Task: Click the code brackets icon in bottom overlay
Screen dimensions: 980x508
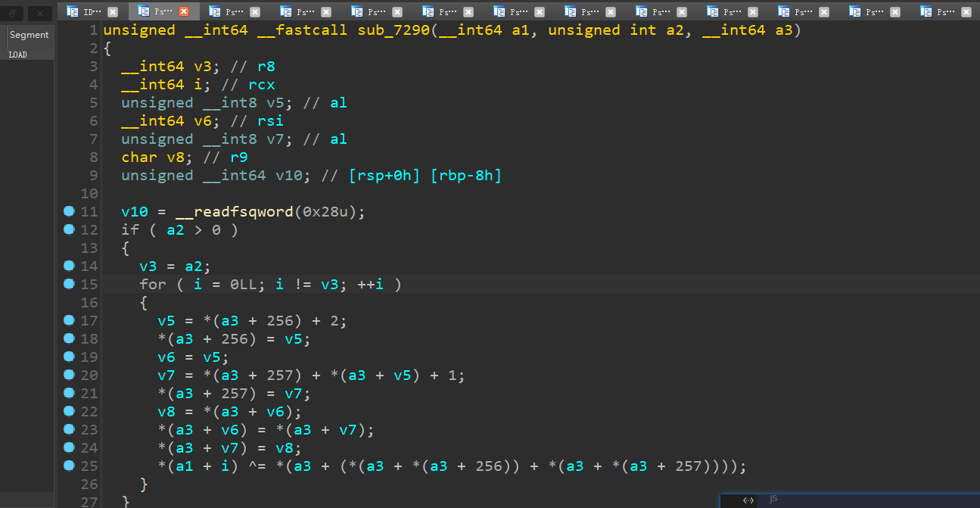Action: [748, 500]
